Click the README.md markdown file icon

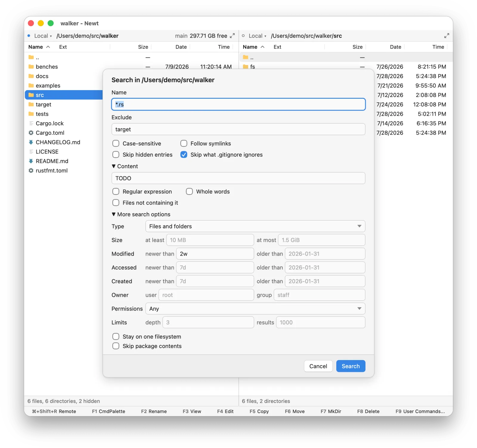pos(31,161)
